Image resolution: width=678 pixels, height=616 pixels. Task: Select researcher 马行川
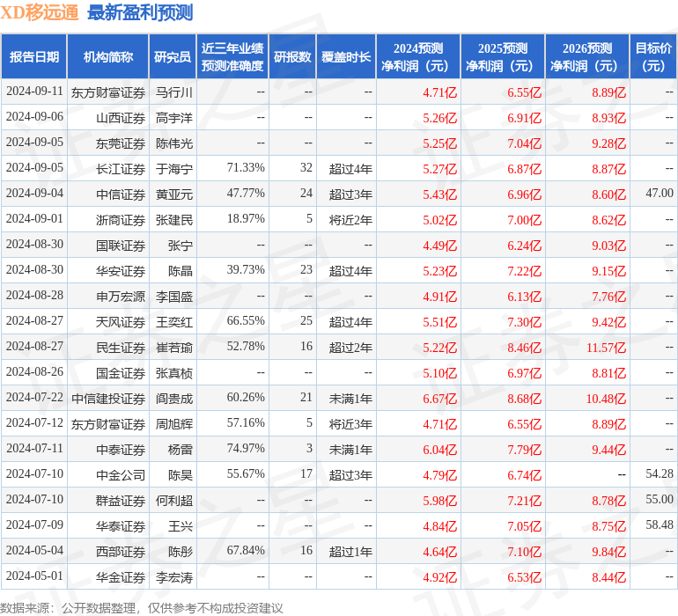[174, 92]
